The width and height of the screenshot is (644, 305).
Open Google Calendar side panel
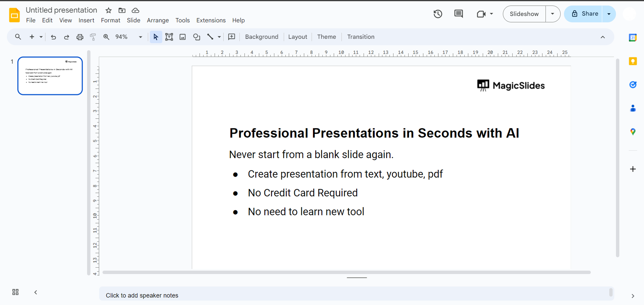tap(633, 38)
